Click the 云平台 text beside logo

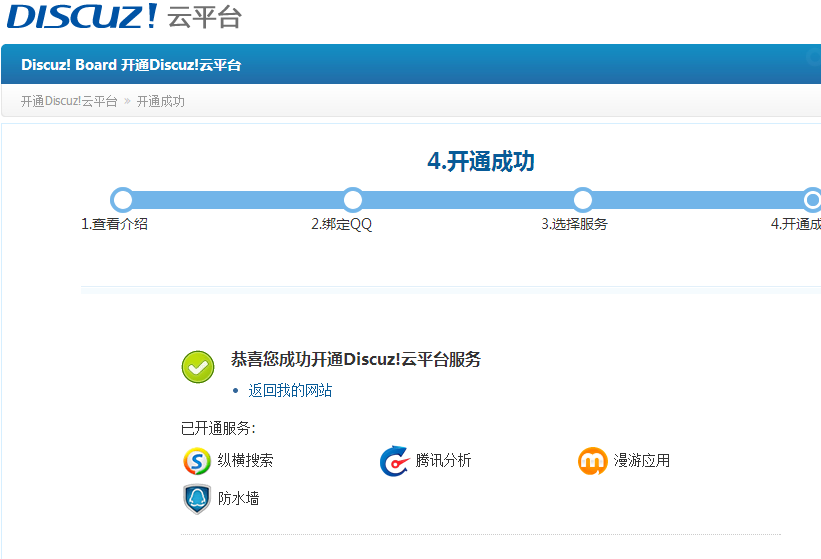point(205,17)
